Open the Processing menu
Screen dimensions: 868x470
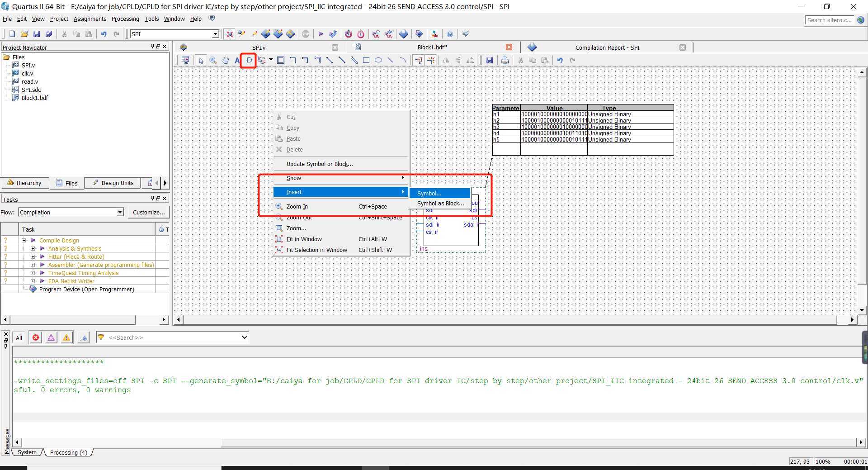(x=125, y=19)
